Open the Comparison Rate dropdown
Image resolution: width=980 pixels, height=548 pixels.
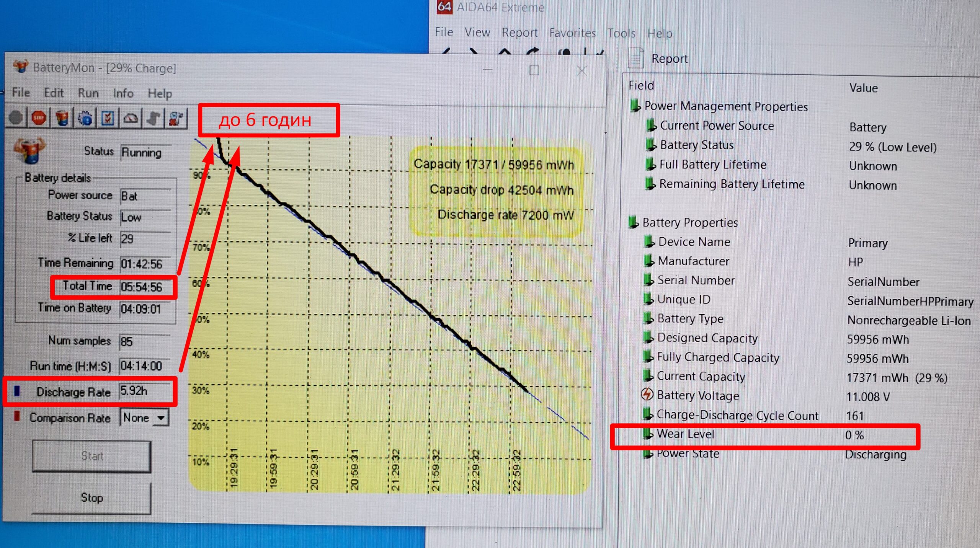tap(161, 418)
